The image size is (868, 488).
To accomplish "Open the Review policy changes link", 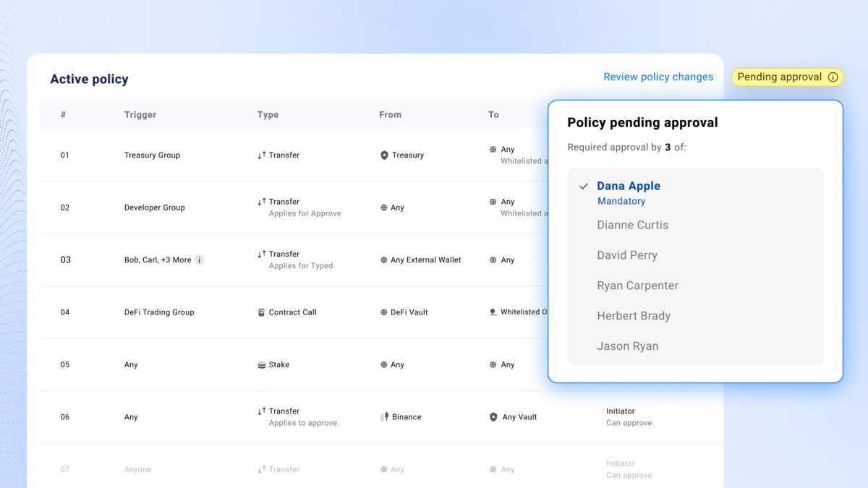I will click(658, 77).
